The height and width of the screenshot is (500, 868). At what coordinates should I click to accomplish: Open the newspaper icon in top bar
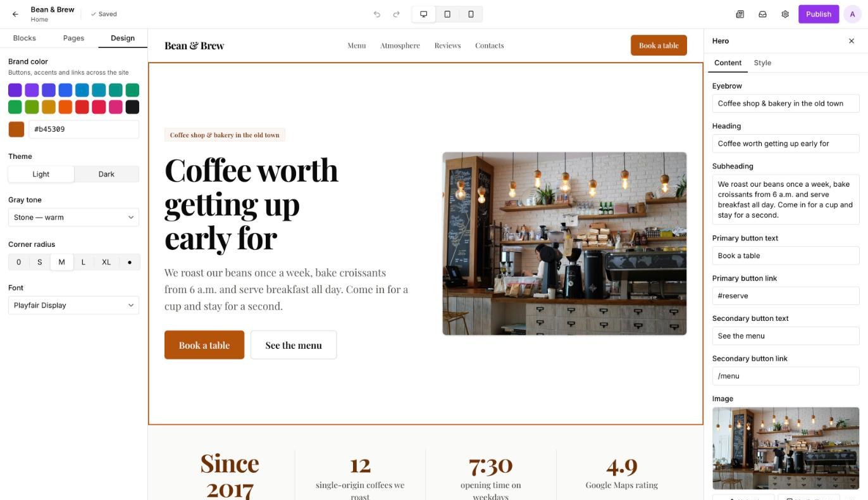coord(740,14)
